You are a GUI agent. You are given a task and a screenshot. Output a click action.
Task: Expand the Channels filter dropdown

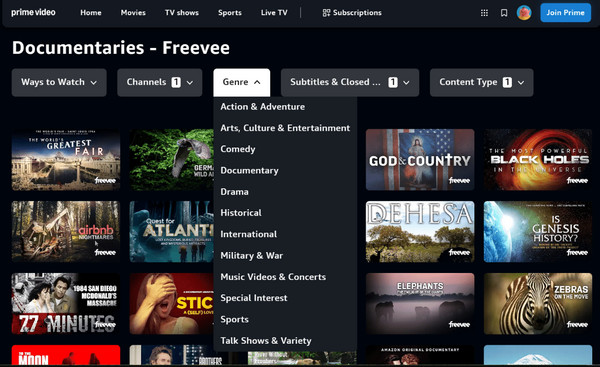[160, 82]
